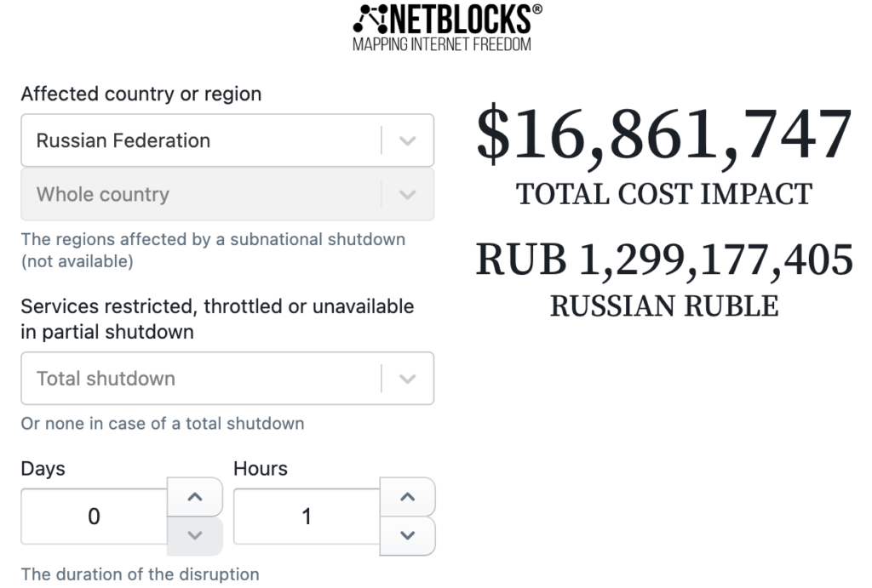The image size is (872, 588).
Task: Expand the Total shutdown services chevron
Action: (408, 379)
